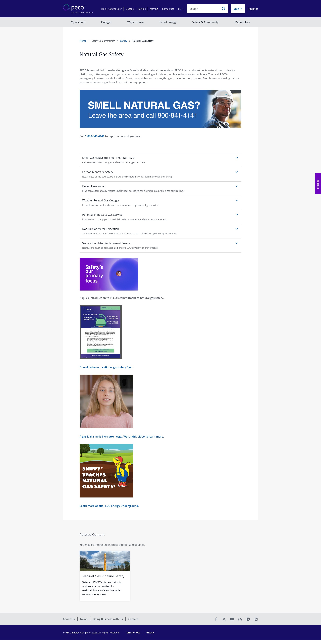Image resolution: width=321 pixels, height=644 pixels.
Task: Open the Safety & Community menu
Action: point(205,22)
